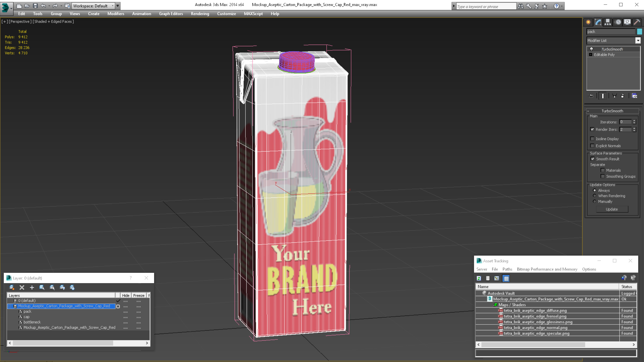The width and height of the screenshot is (644, 362).
Task: Toggle the Render Iters checkbox
Action: click(x=592, y=129)
